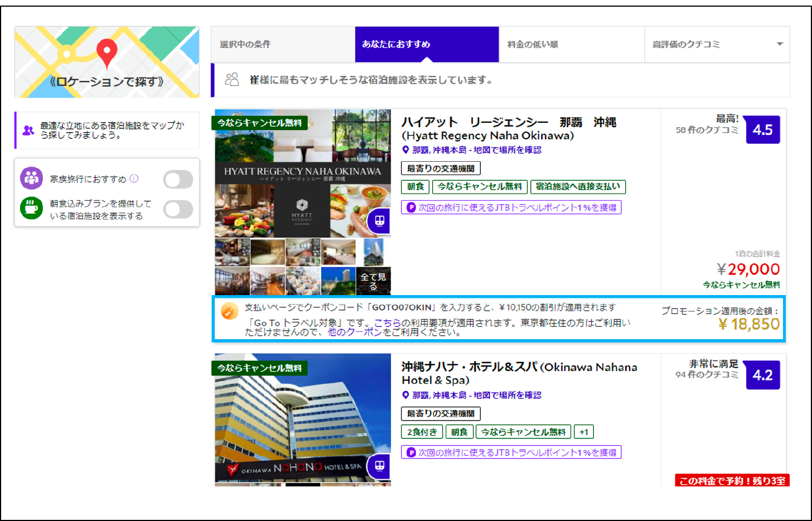Viewport: 812px width, 521px height.
Task: Click the people icon beside map hint
Action: pos(28,131)
